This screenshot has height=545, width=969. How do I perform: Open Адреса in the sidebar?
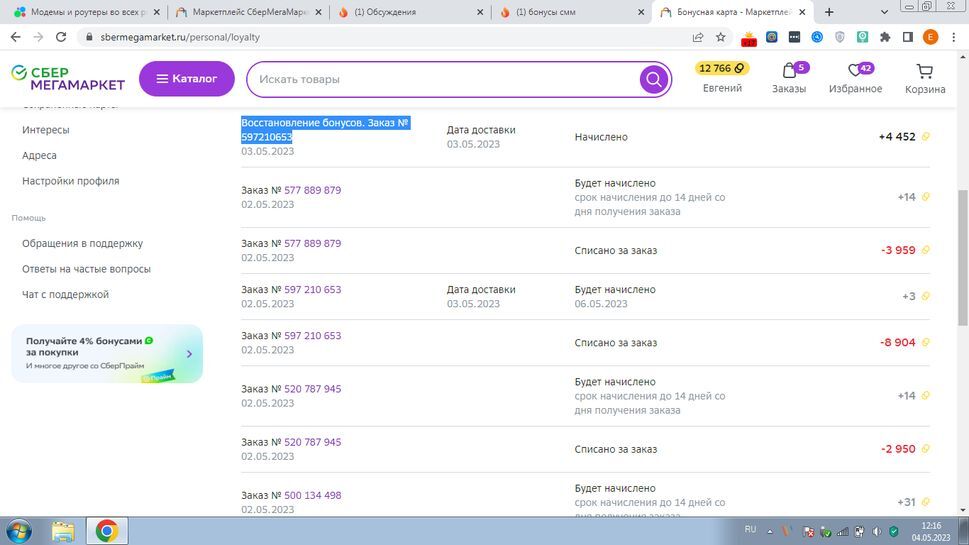[40, 155]
